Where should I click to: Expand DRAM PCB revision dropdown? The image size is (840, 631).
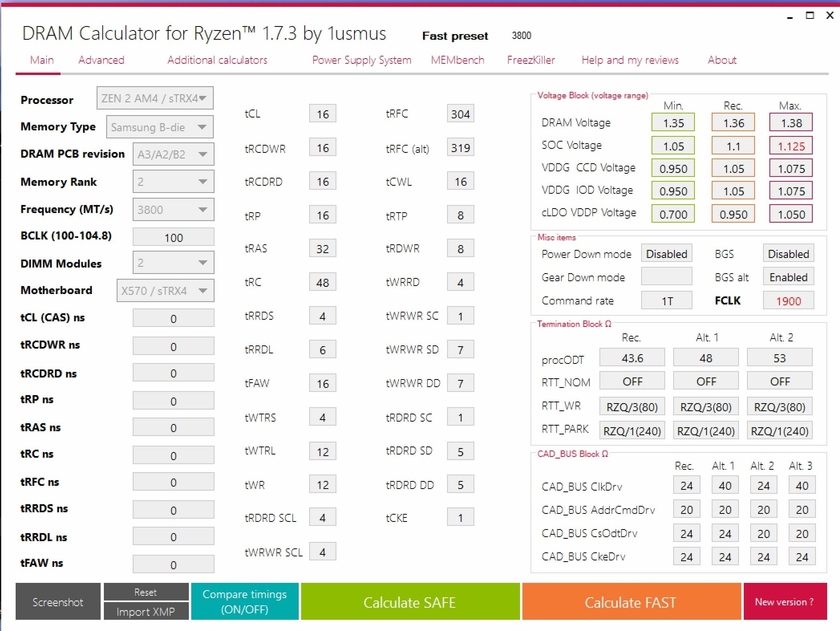tap(173, 154)
